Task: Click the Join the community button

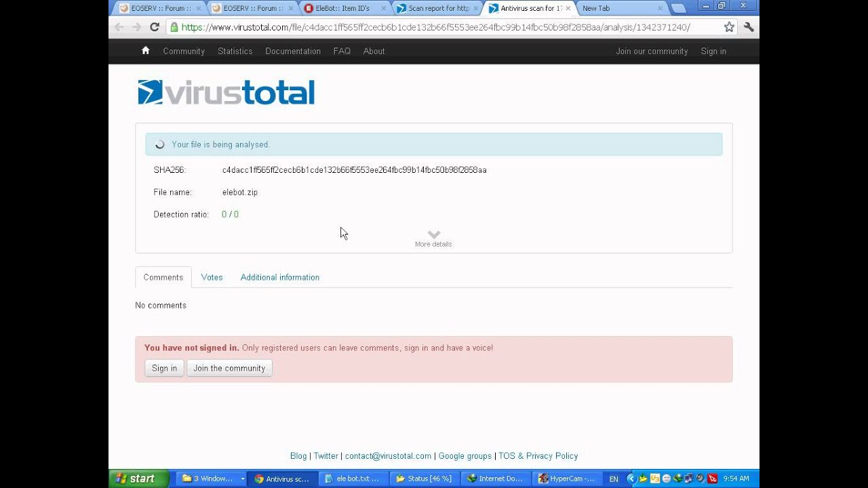Action: [229, 368]
